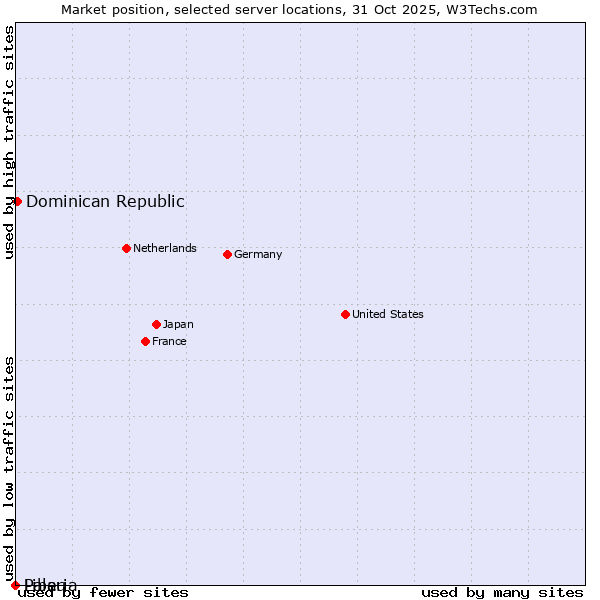
Task: Click the 'used by many sites' axis label
Action: point(502,593)
